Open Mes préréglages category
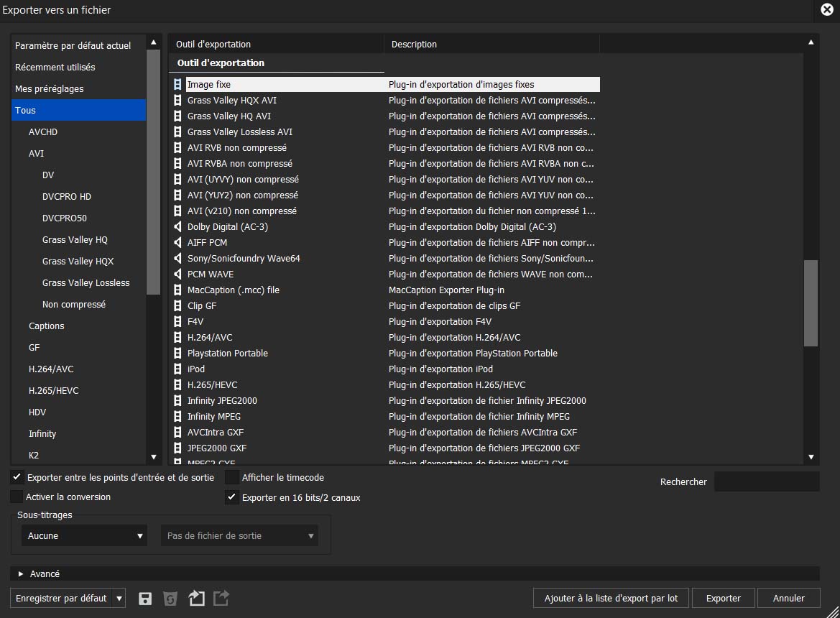The width and height of the screenshot is (840, 618). coord(79,88)
